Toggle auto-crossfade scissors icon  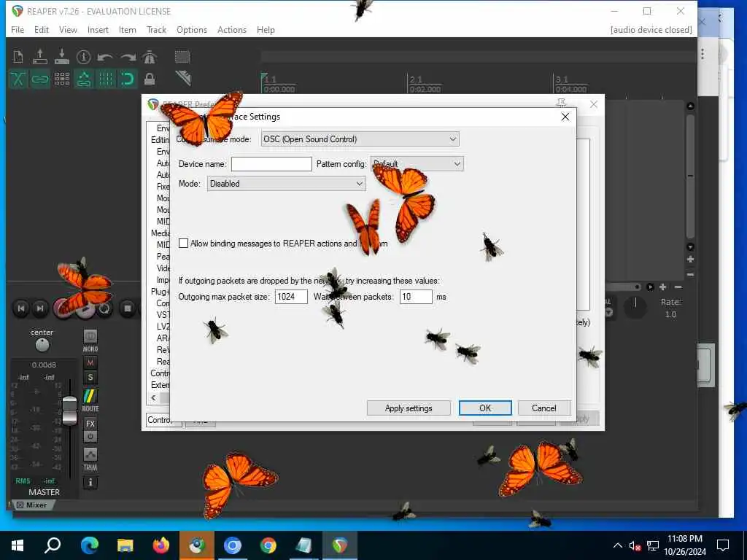click(x=18, y=79)
